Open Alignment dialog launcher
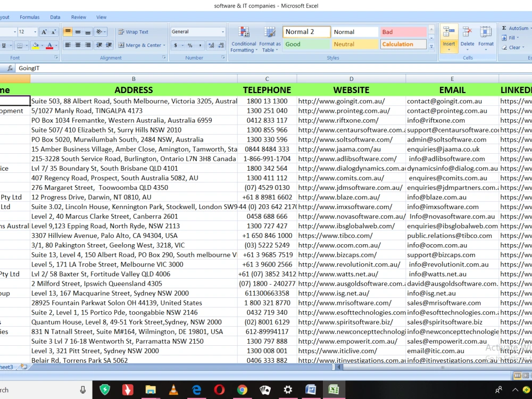The width and height of the screenshot is (532, 399). tap(164, 57)
